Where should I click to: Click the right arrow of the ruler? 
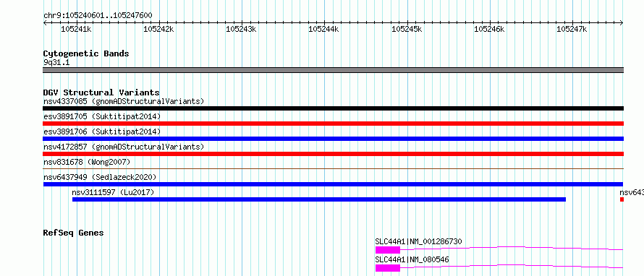[622, 22]
